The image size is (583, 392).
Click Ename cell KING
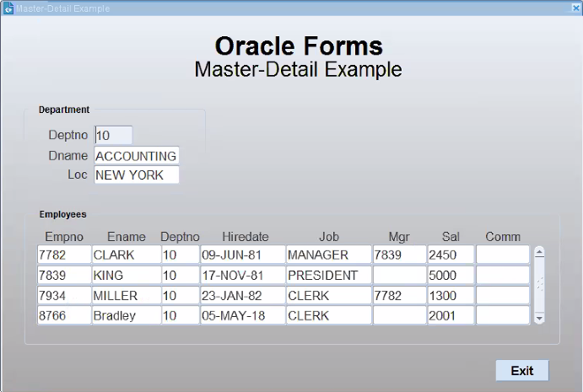pyautogui.click(x=127, y=275)
